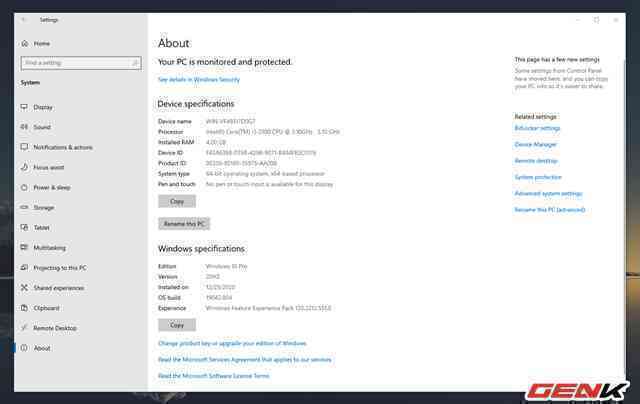This screenshot has height=404, width=640.
Task: Copy the Windows specifications
Action: (x=177, y=325)
